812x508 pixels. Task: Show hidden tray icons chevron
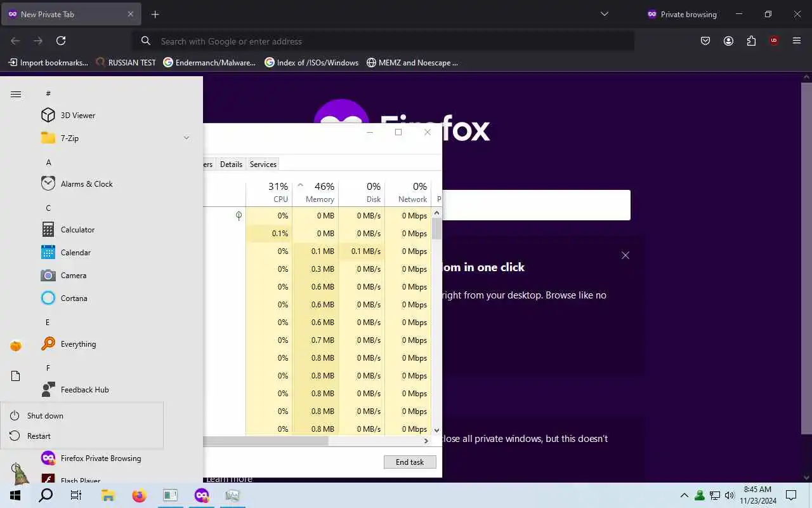(684, 495)
